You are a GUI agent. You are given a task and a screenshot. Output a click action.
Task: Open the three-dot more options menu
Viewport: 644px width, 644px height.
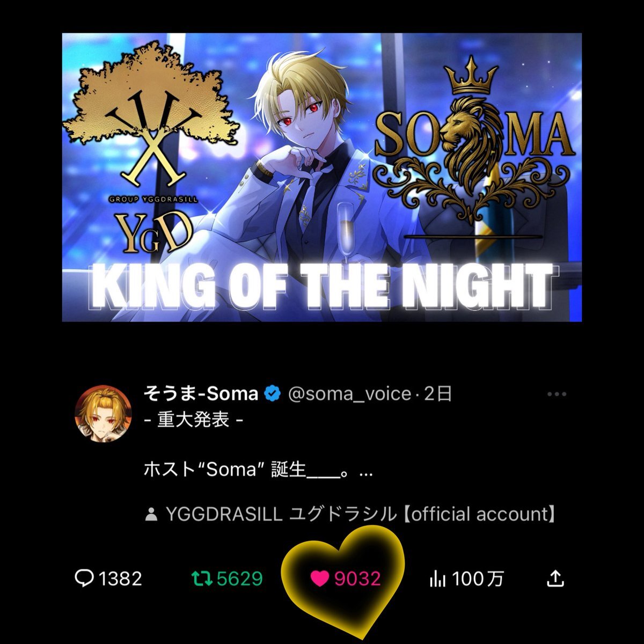click(557, 394)
